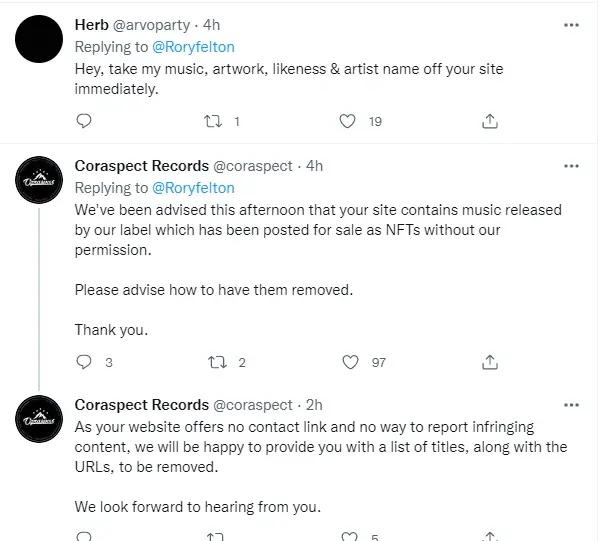The width and height of the screenshot is (600, 541).
Task: Open @Roryfelton link in Coraspect's reply
Action: 193,188
